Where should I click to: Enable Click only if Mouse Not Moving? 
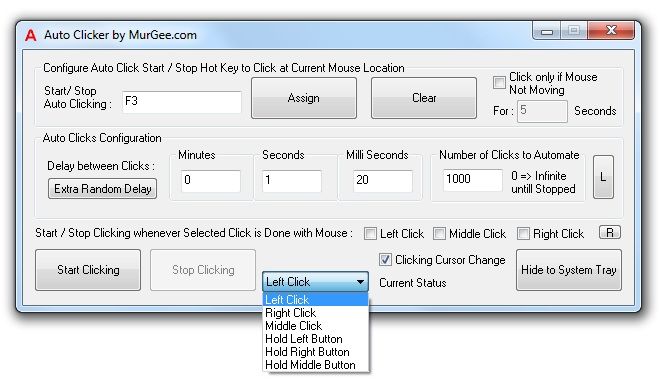coord(499,82)
